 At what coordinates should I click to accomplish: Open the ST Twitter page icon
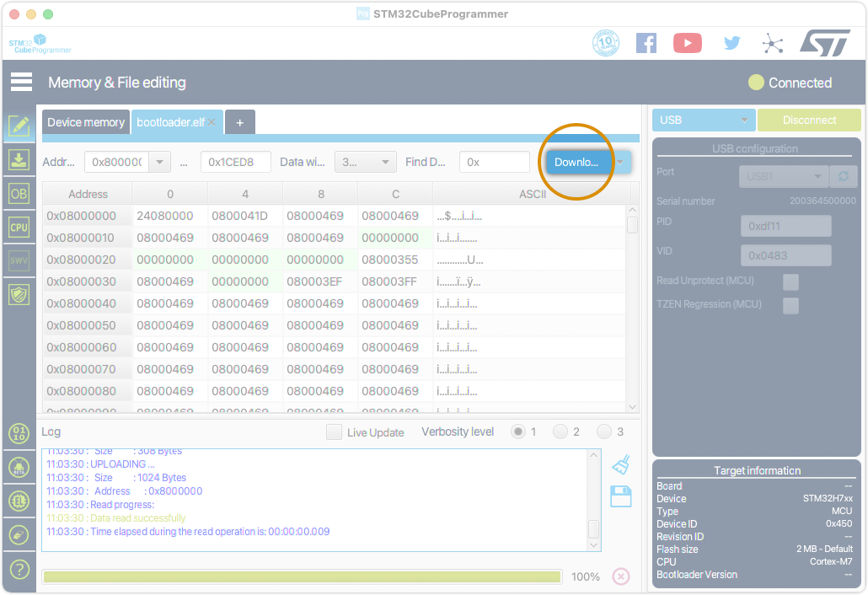pyautogui.click(x=731, y=43)
